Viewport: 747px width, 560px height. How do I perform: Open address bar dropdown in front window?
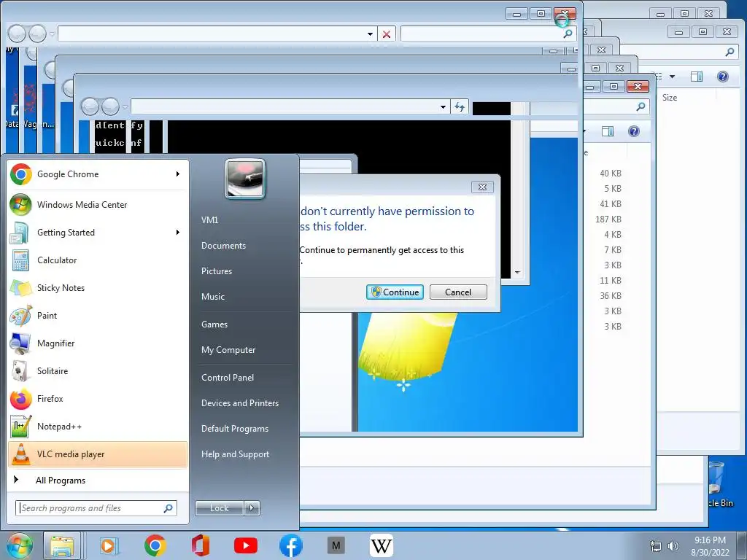[370, 34]
